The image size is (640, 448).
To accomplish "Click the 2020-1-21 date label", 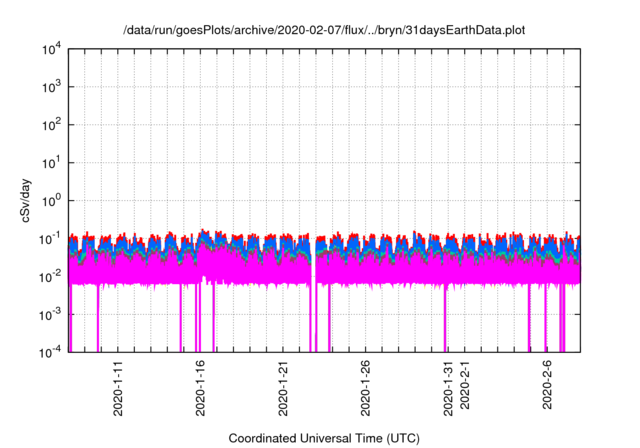I will click(283, 388).
